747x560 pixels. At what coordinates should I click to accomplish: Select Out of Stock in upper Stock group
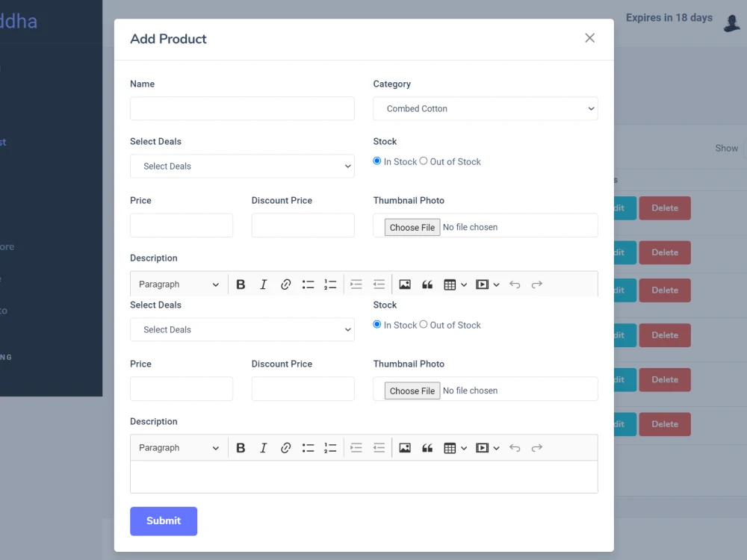click(x=423, y=161)
